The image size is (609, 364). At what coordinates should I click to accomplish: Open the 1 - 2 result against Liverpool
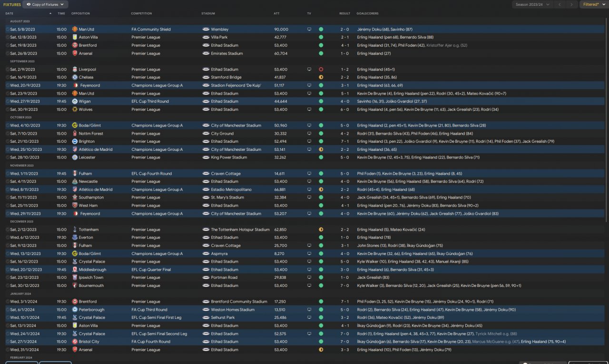pyautogui.click(x=345, y=69)
